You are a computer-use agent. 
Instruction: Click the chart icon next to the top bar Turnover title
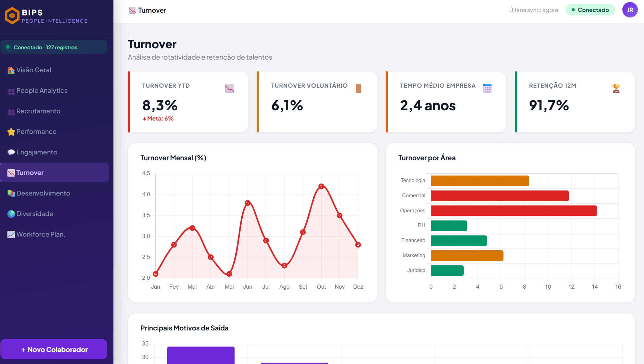click(132, 10)
